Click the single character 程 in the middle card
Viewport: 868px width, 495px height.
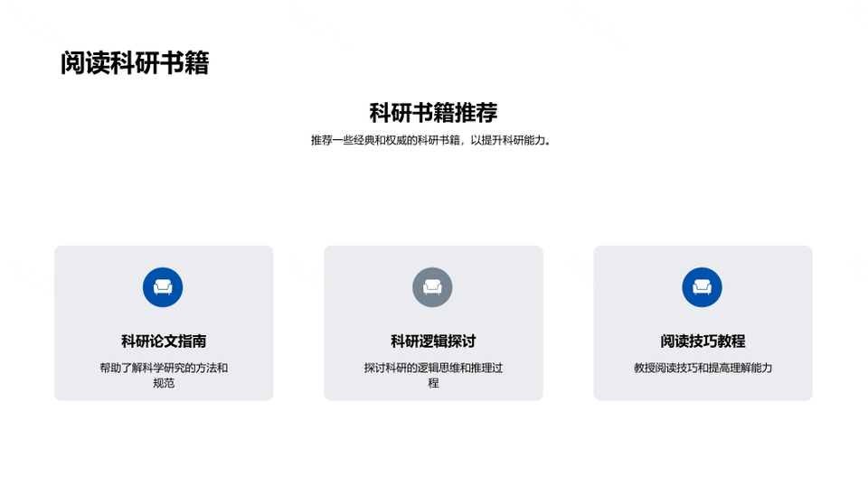pos(433,383)
